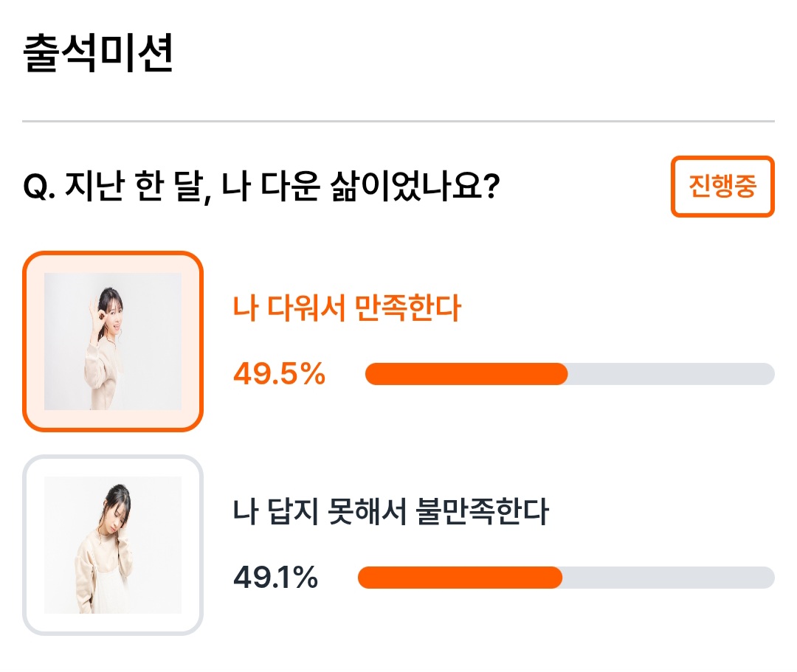Viewport: 797px width, 672px height.
Task: Select the satisfied woman OK-gesture thumbnail
Action: coord(113,342)
